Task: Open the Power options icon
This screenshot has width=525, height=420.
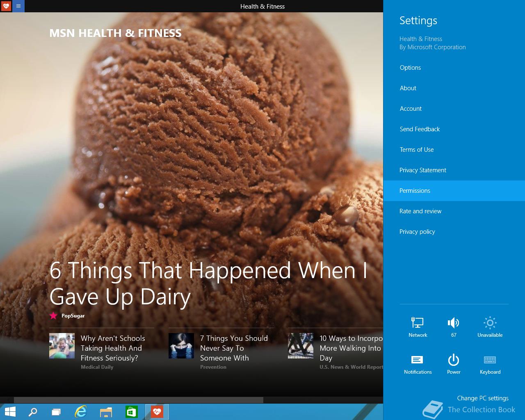Action: 454,364
